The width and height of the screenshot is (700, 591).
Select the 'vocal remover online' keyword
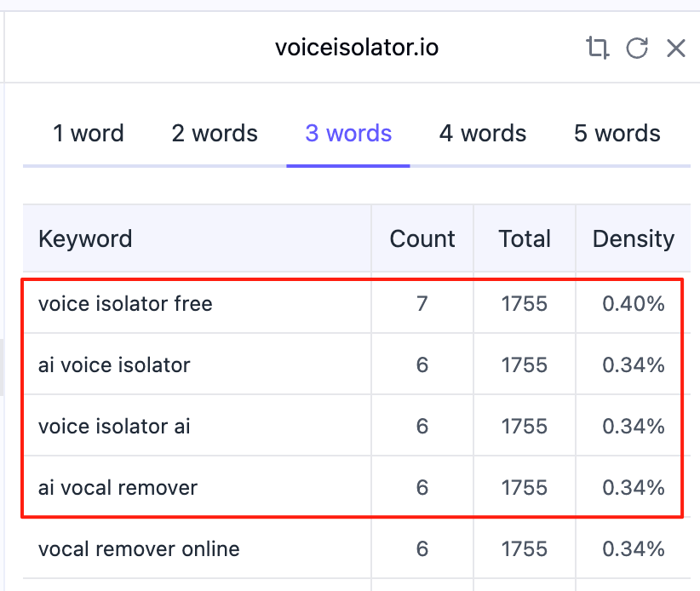tap(139, 548)
